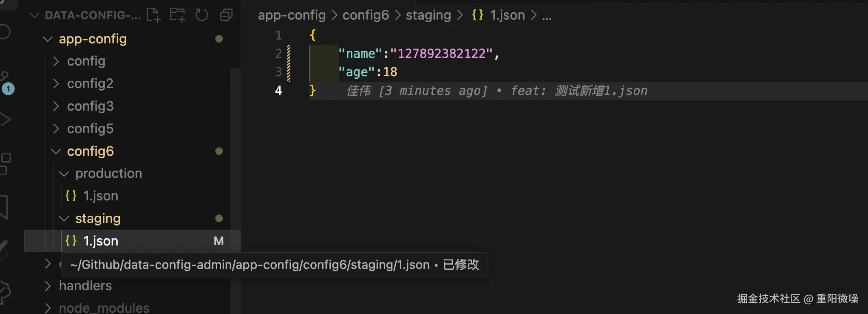Image resolution: width=868 pixels, height=314 pixels.
Task: Click the JSON braces icon in breadcrumb
Action: pyautogui.click(x=477, y=15)
